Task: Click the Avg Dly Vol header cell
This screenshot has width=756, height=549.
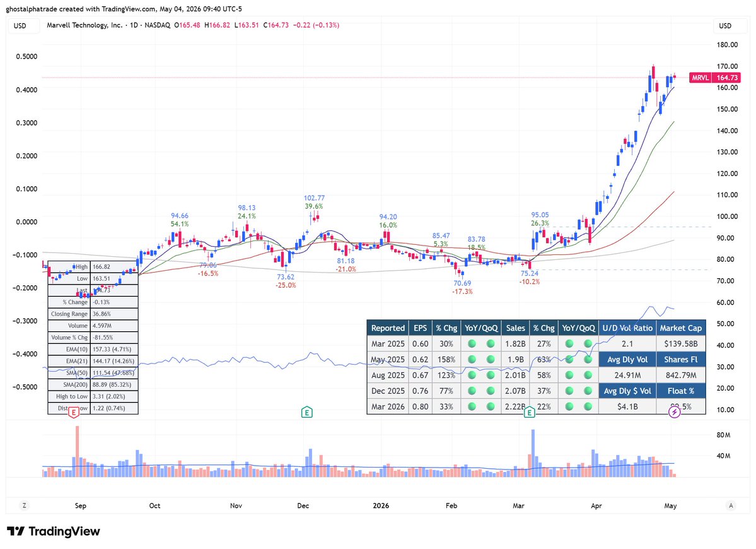Action: pos(627,360)
